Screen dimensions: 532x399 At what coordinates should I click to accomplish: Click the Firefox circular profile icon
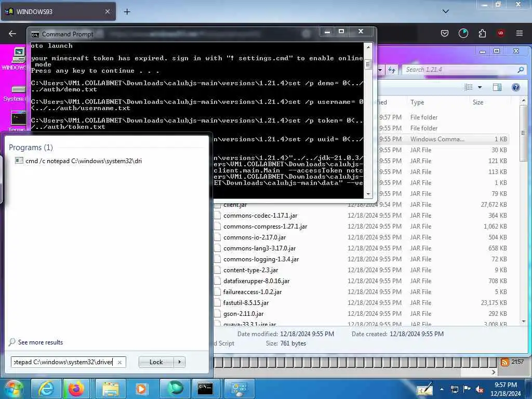point(463,33)
